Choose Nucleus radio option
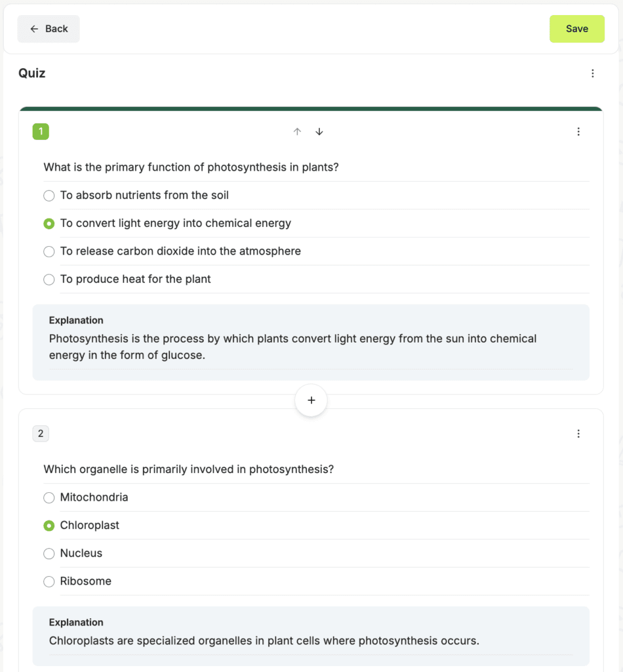The image size is (623, 672). coord(49,554)
